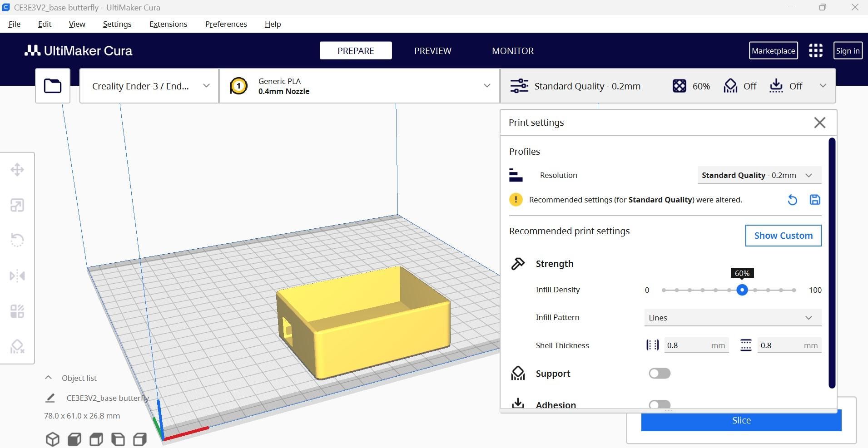
Task: Close the Print settings panel
Action: 820,123
